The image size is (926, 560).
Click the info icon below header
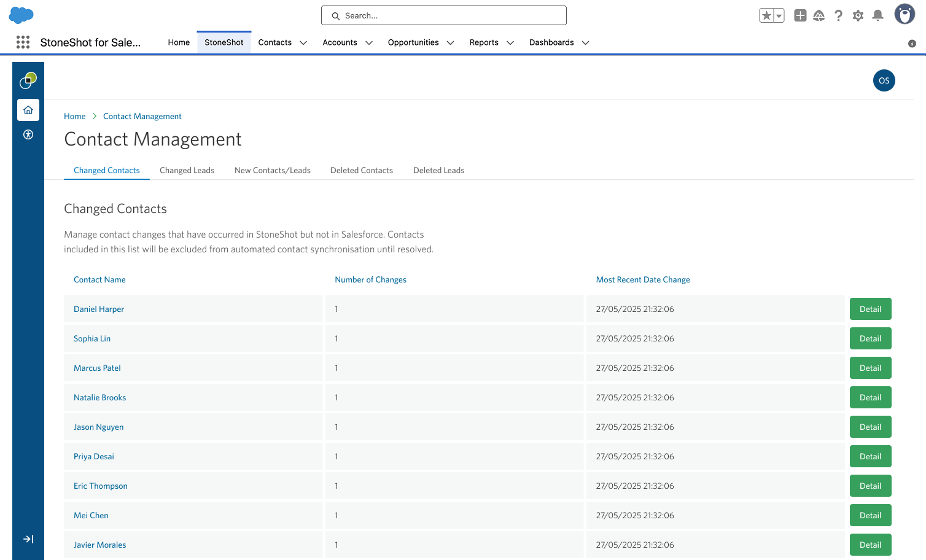coord(912,43)
